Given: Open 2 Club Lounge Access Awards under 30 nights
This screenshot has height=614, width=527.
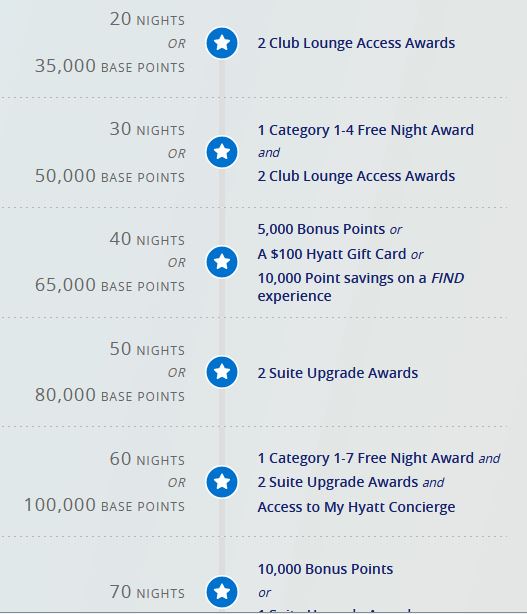Looking at the screenshot, I should click(356, 176).
